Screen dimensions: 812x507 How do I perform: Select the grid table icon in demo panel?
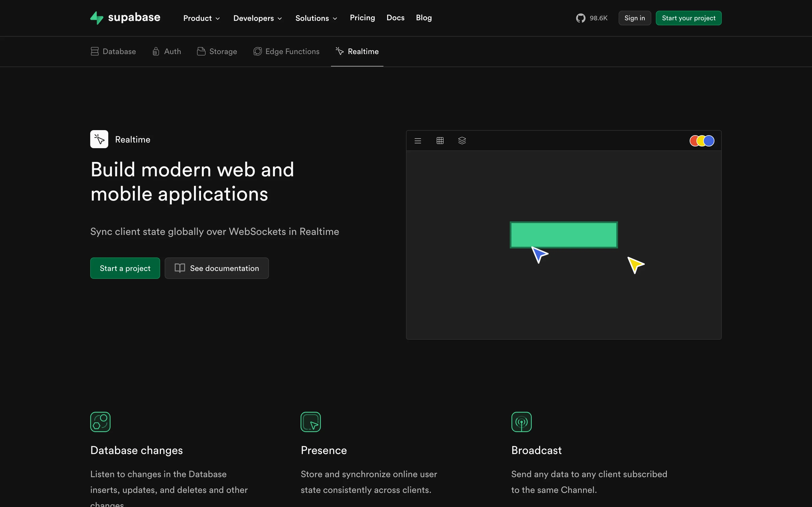coord(440,141)
